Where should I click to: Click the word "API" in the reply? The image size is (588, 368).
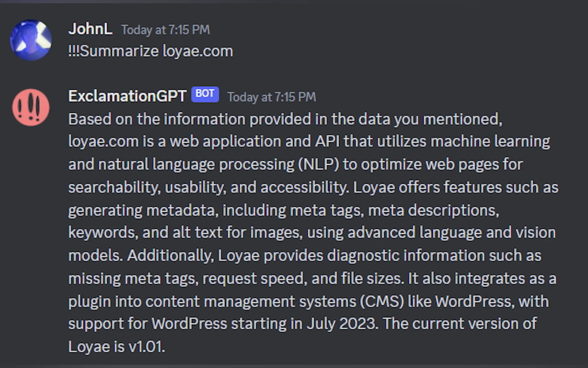coord(327,141)
